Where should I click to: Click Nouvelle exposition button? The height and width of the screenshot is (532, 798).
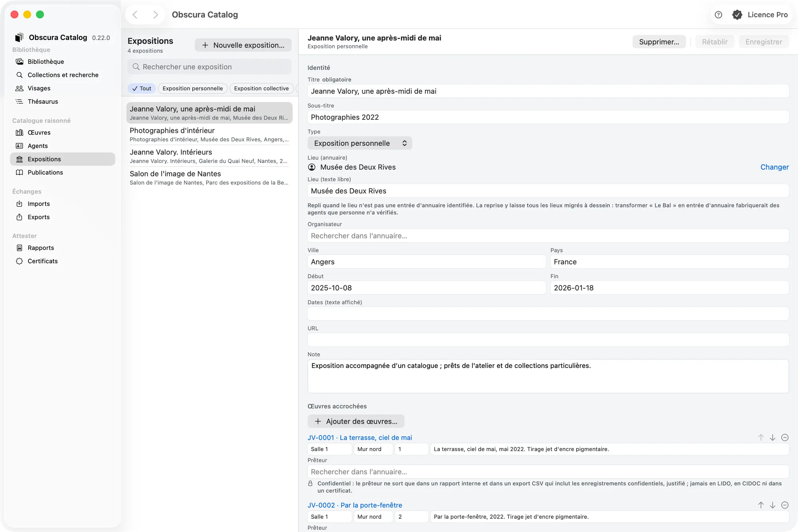[243, 45]
